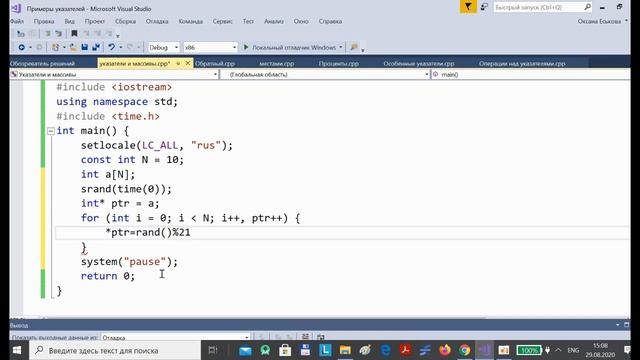Open the Глобальная область scope dropdown

pos(325,75)
